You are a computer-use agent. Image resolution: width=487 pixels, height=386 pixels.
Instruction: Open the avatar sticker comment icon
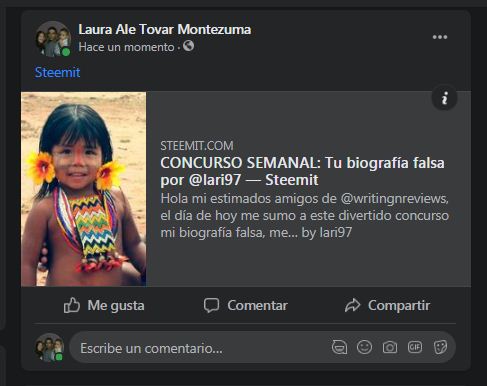tap(339, 347)
